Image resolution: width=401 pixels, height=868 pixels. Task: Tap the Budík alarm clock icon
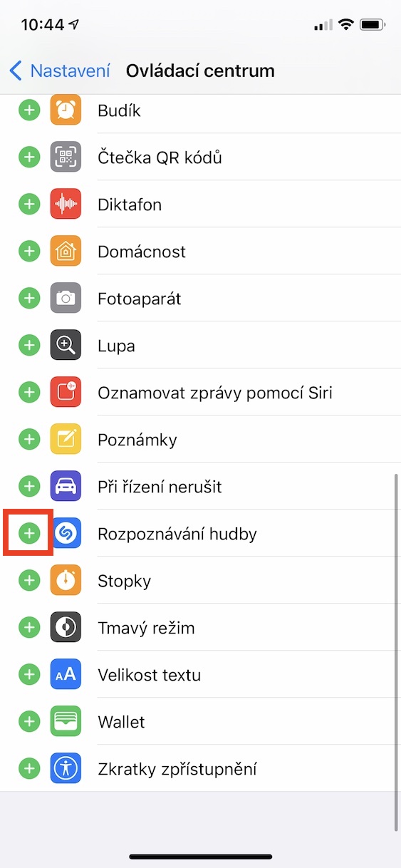[66, 110]
